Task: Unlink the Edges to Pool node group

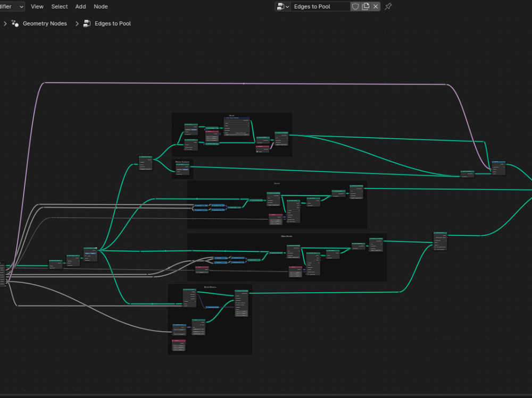Action: [376, 6]
